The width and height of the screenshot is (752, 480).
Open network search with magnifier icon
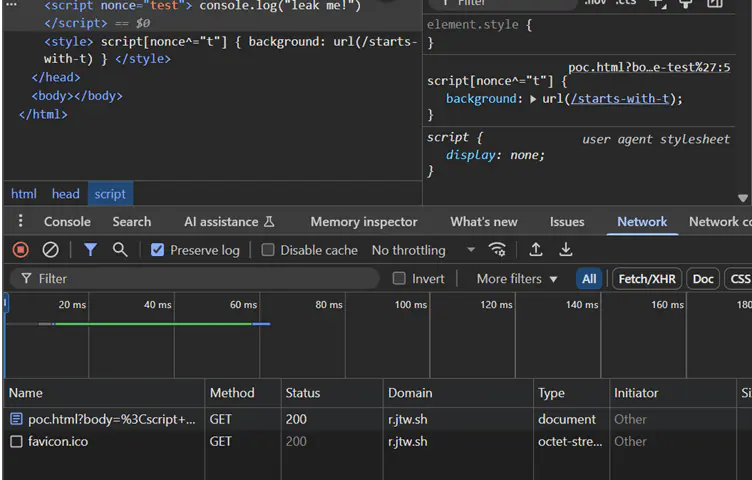point(120,250)
